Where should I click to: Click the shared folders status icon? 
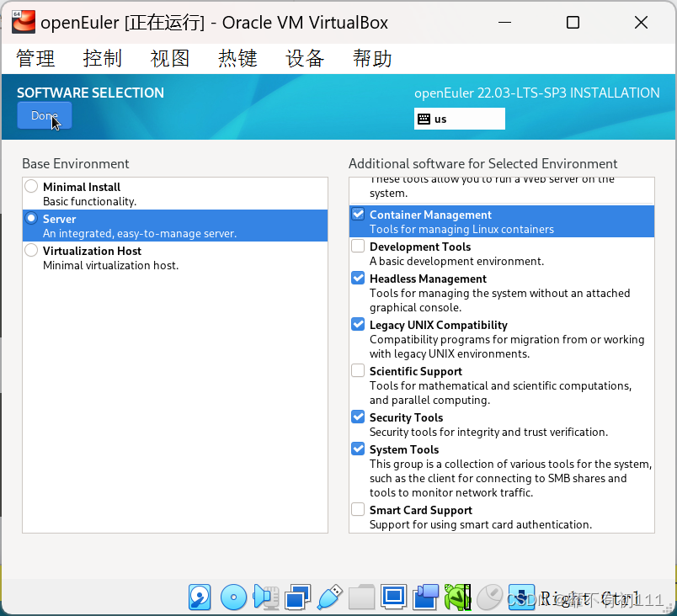coord(362,597)
